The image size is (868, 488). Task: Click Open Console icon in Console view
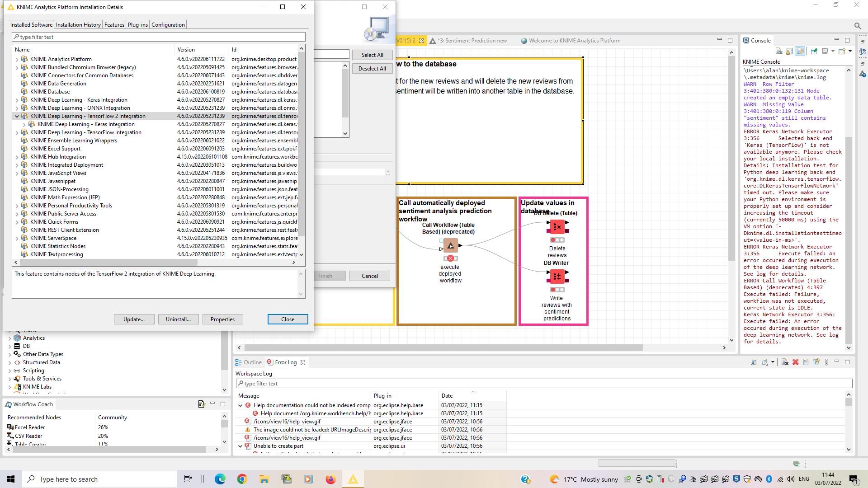click(x=842, y=51)
